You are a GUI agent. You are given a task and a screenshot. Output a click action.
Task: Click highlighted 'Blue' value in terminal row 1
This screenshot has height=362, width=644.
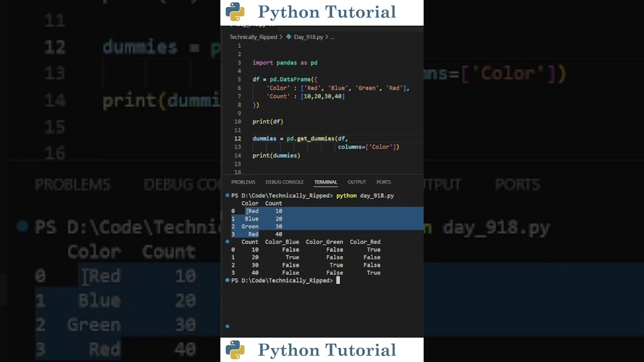252,219
